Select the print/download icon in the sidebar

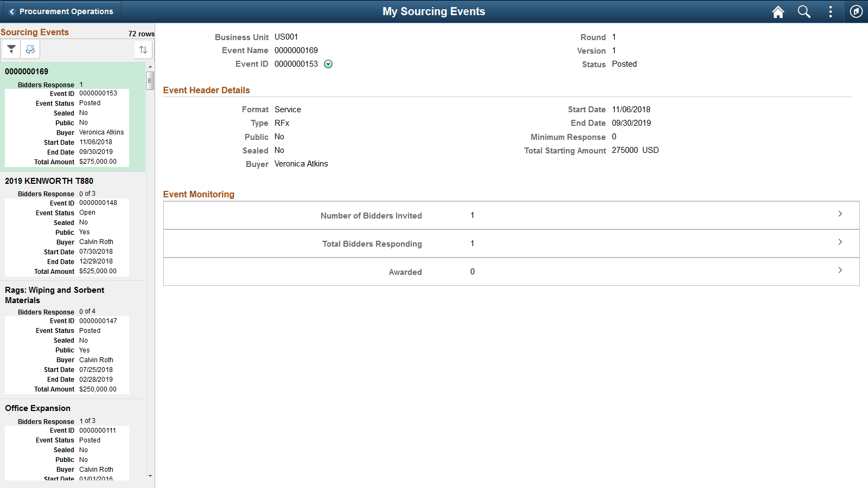pyautogui.click(x=30, y=49)
